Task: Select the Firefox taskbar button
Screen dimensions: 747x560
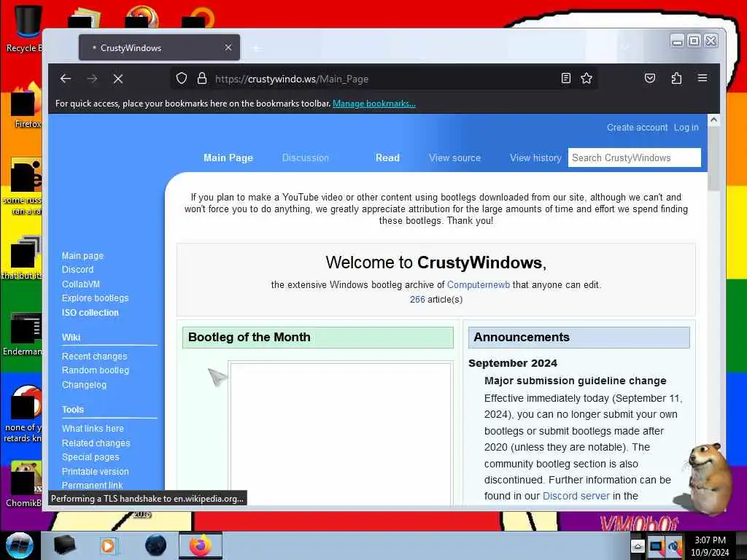Action: 201,545
